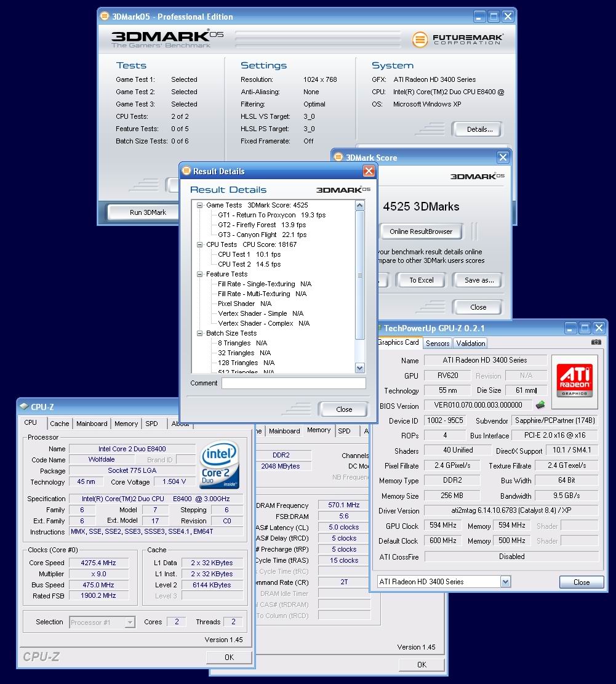Click the Result Details title bar icon
This screenshot has width=616, height=684.
pos(186,171)
